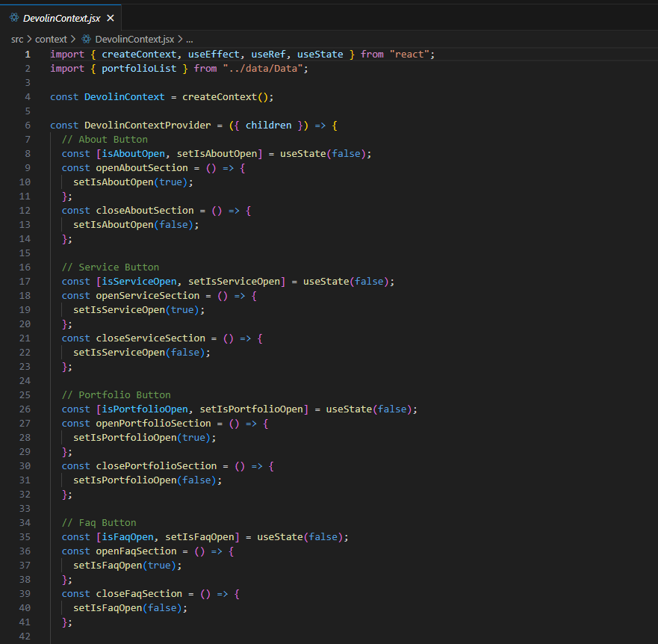Place cursor on the closeFaqSection declaration
The height and width of the screenshot is (644, 658).
point(139,594)
